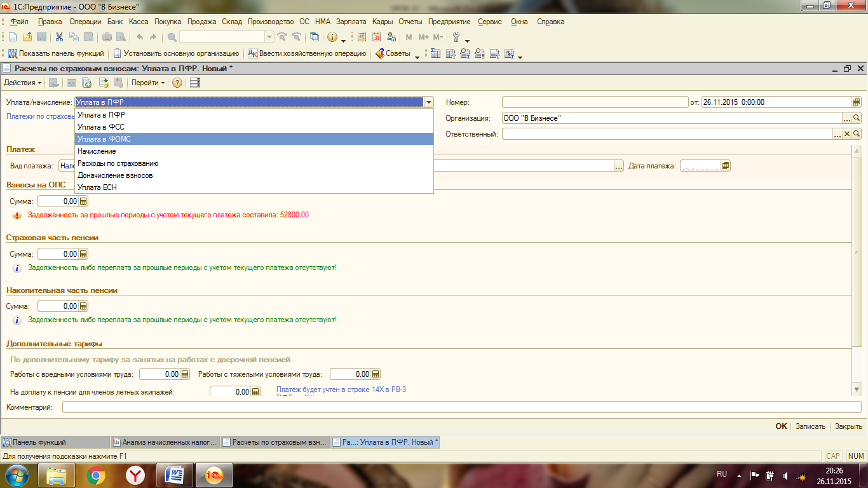Image resolution: width=868 pixels, height=488 pixels.
Task: Open the Отчеты menu
Action: [x=410, y=22]
